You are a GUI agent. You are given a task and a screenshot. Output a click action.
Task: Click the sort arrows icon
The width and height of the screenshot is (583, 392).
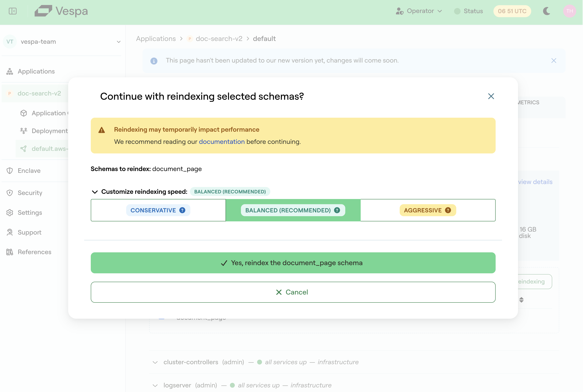[521, 300]
